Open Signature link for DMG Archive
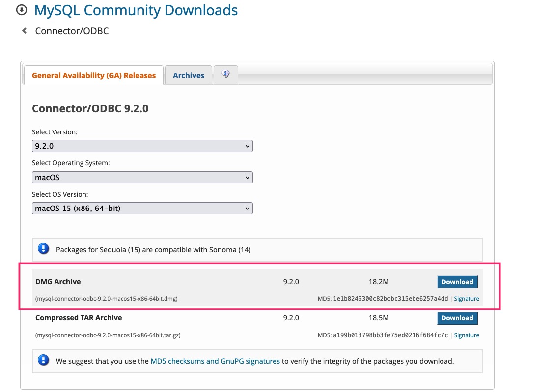Viewport: 553px width, 392px height. (x=466, y=299)
